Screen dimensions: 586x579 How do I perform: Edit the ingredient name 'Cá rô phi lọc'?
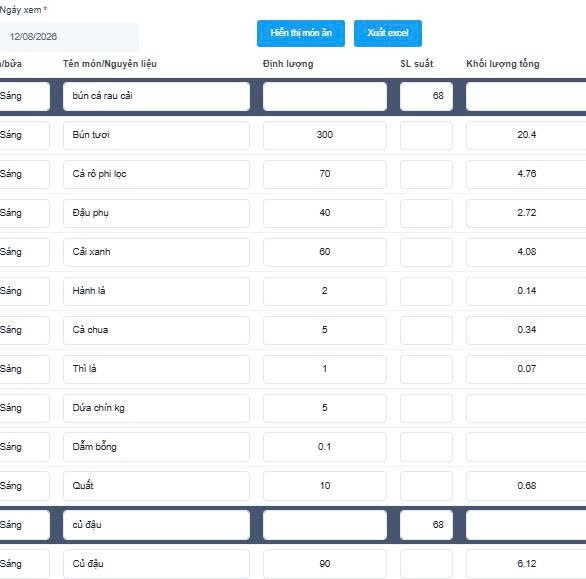click(156, 174)
